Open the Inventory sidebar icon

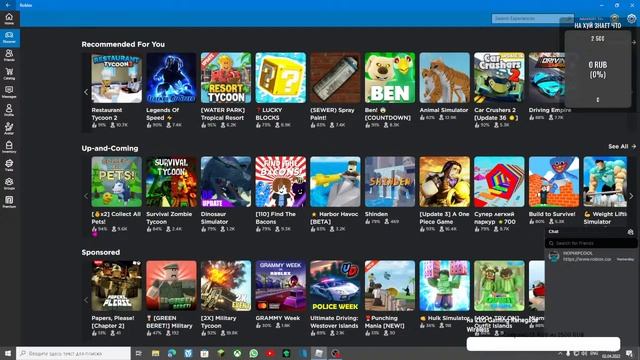[x=9, y=147]
